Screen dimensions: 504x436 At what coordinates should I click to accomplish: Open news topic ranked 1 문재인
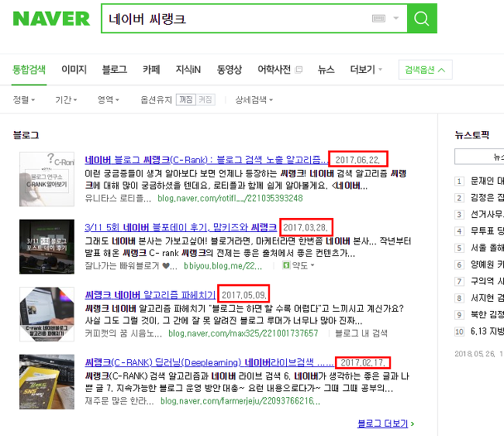pyautogui.click(x=487, y=181)
